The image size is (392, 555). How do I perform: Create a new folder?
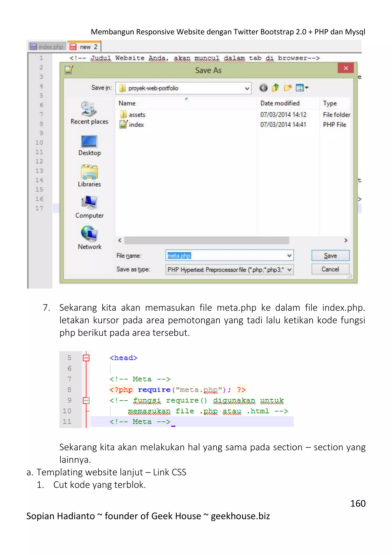(x=287, y=88)
